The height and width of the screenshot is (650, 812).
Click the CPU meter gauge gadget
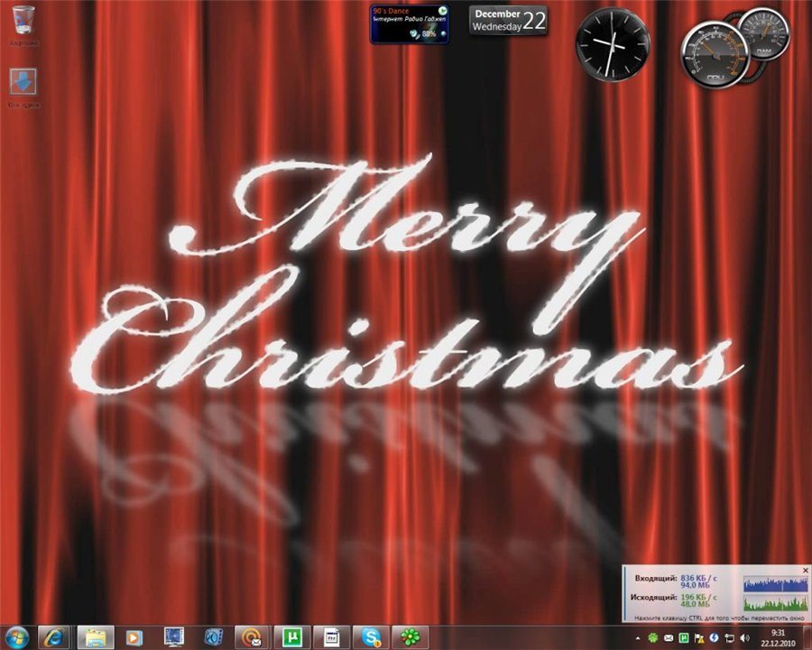713,54
